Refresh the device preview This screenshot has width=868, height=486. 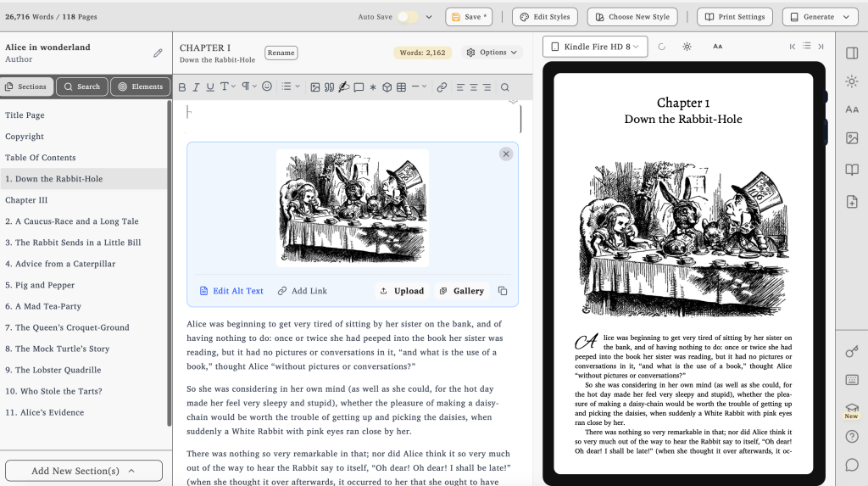(661, 47)
